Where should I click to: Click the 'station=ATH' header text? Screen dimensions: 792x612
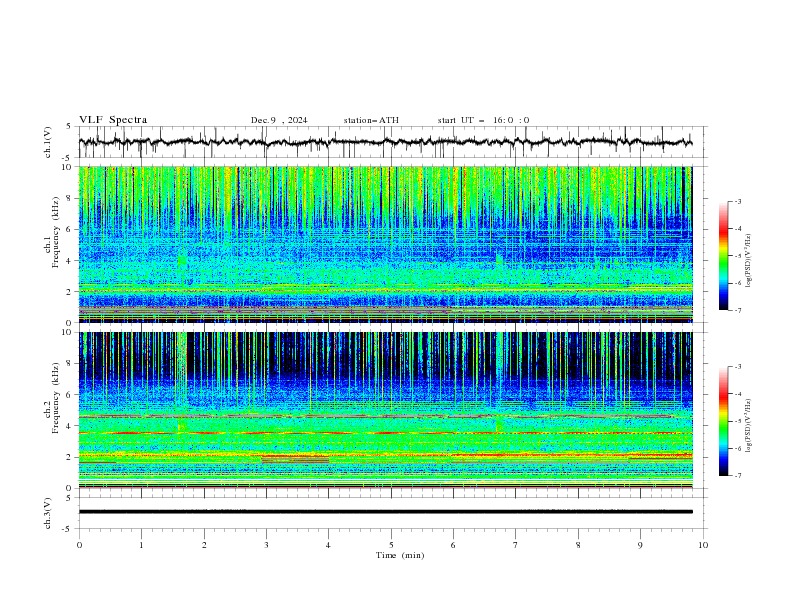371,120
